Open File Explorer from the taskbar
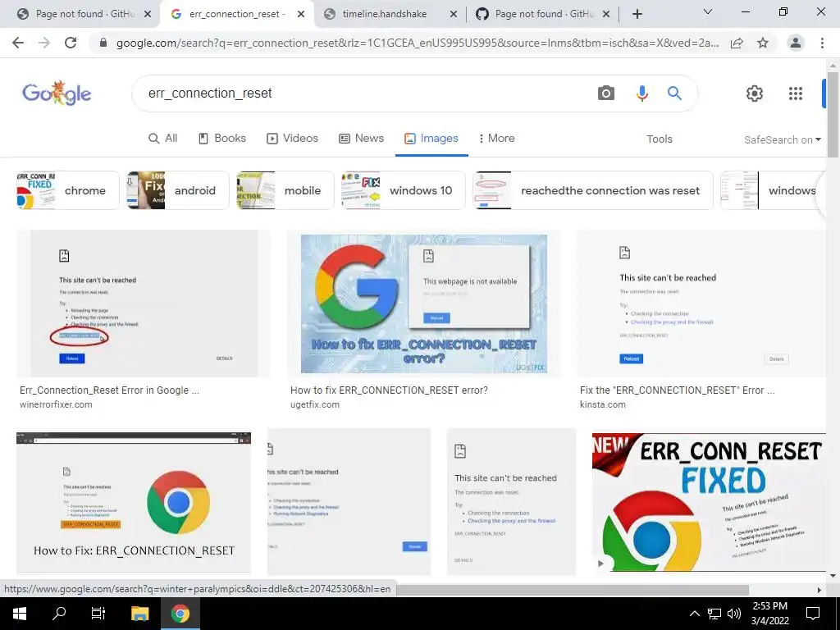The width and height of the screenshot is (840, 630). coord(139,614)
